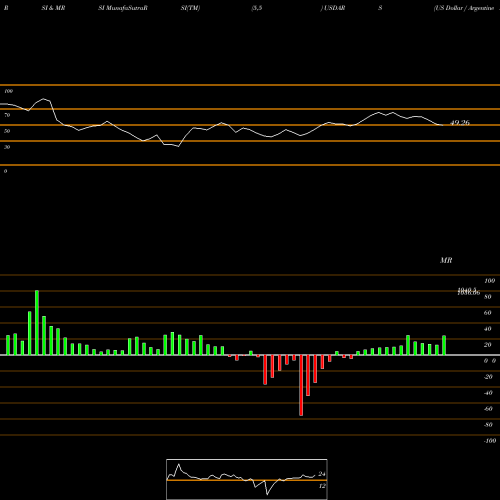Viewport: 500px width, 500px height.
Task: Open the mini chart thumbnail at bottom
Action: (x=247, y=479)
